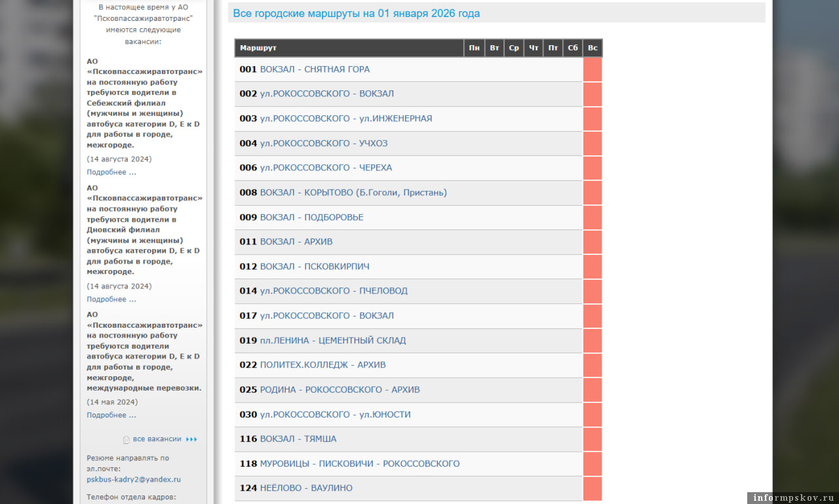
Task: Open route 116 ВОКЗАЛ - ТЯМША
Action: click(x=298, y=439)
